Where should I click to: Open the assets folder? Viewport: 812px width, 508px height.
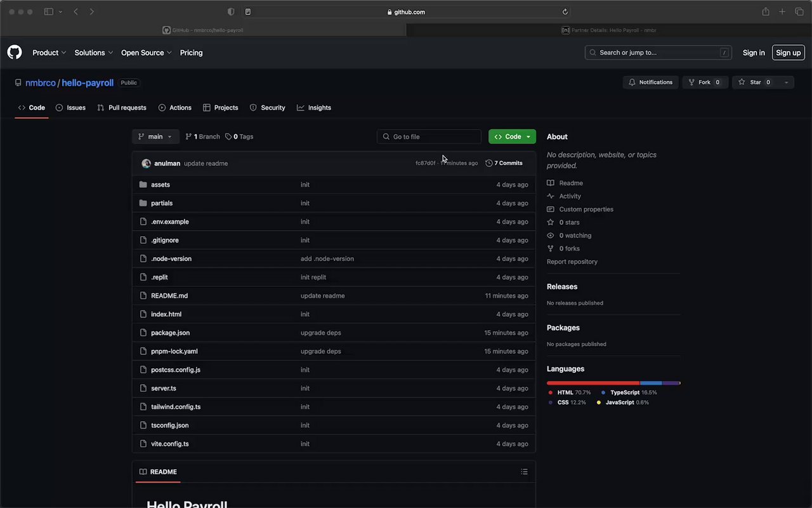click(160, 185)
